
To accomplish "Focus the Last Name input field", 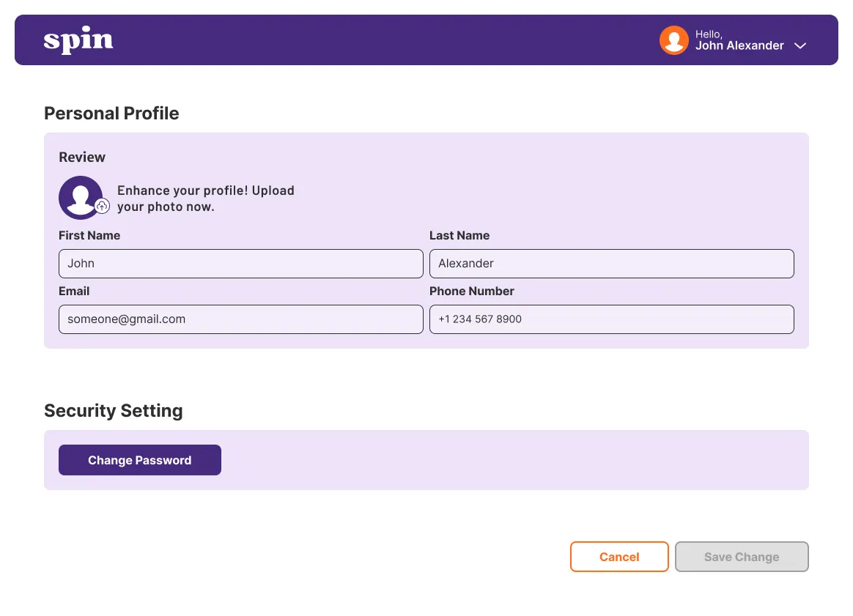I will coord(611,264).
